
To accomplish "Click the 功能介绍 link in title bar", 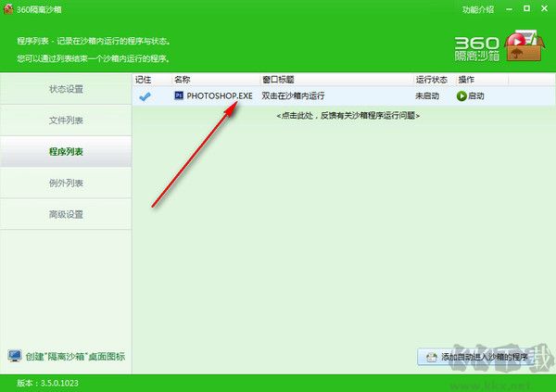I will 477,9.
